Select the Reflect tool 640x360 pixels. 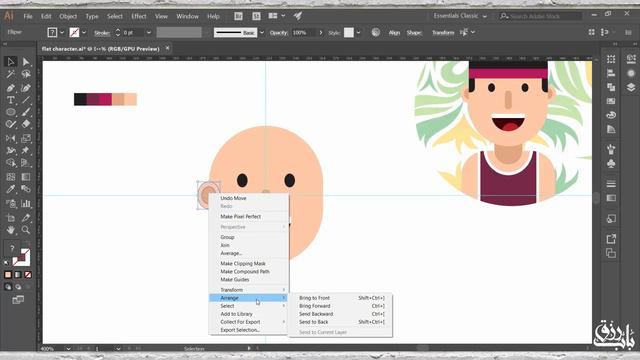point(11,138)
